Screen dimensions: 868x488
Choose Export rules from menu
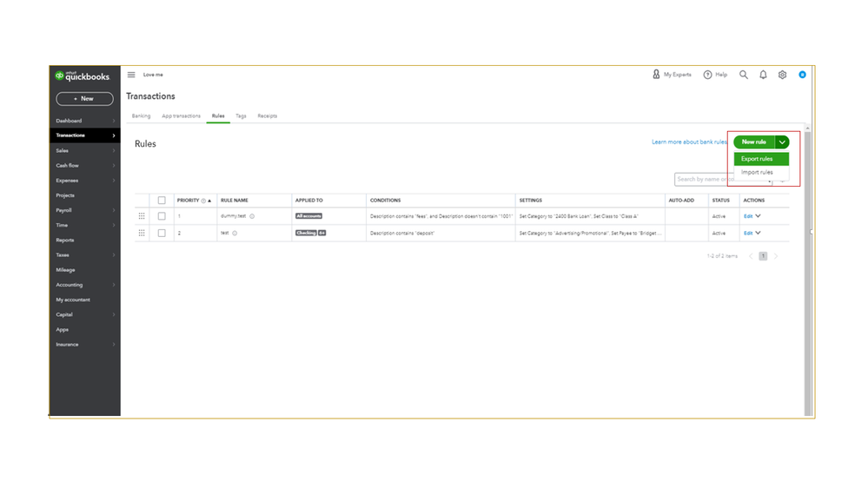[761, 159]
